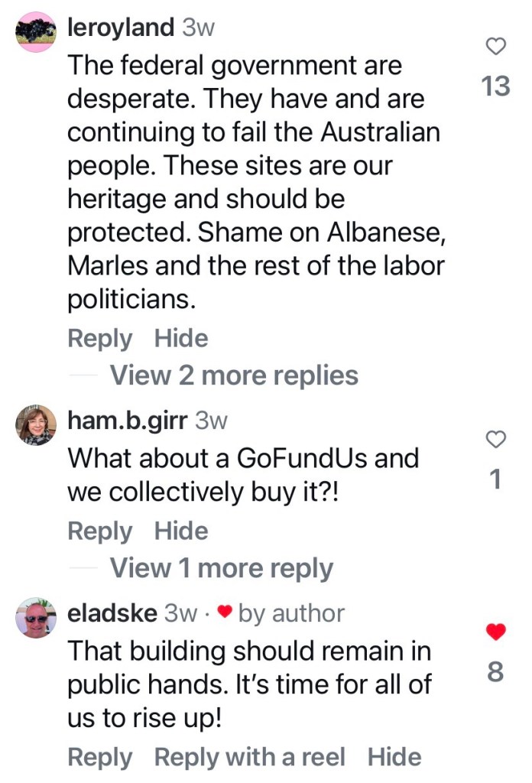Image resolution: width=532 pixels, height=783 pixels.
Task: Open eladske username link
Action: 113,612
